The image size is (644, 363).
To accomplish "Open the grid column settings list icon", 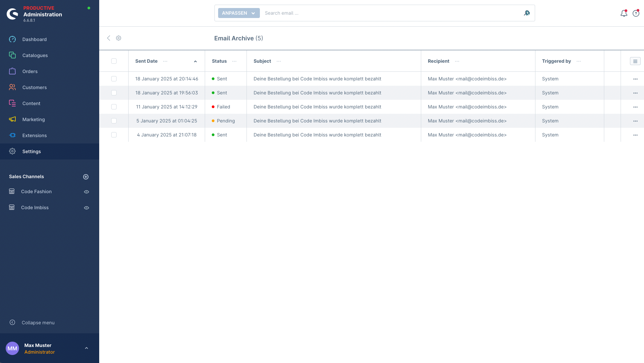I will click(x=635, y=61).
